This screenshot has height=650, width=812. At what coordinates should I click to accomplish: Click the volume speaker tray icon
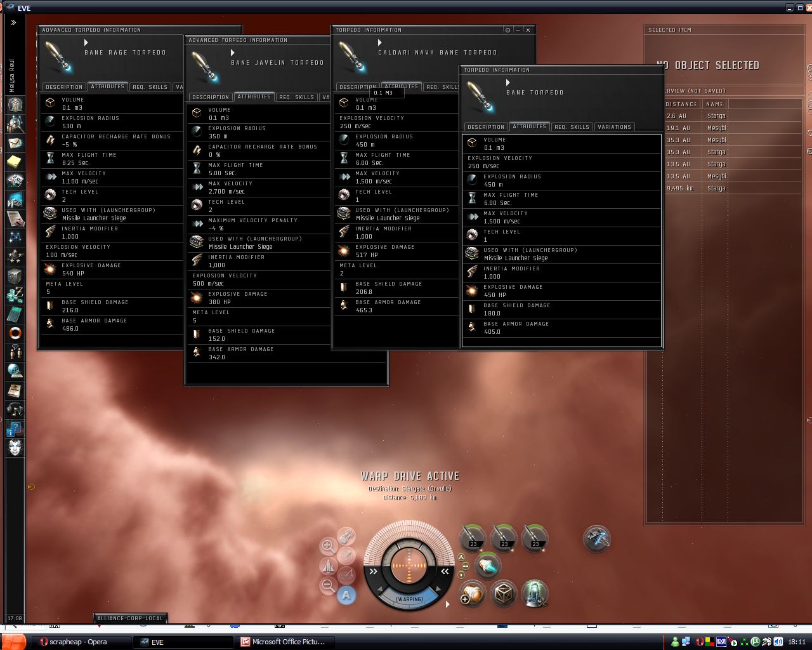pyautogui.click(x=778, y=642)
